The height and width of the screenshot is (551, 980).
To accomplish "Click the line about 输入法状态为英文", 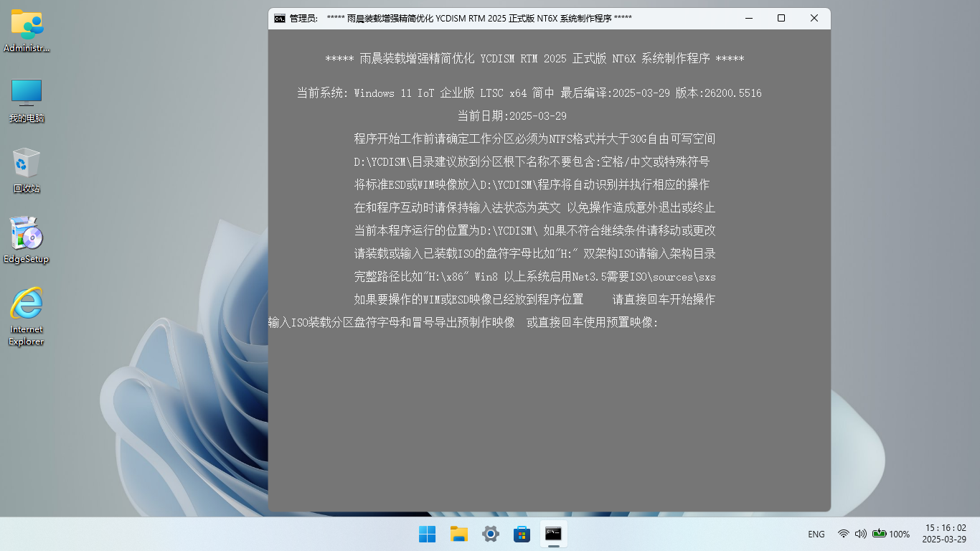I will pos(534,208).
